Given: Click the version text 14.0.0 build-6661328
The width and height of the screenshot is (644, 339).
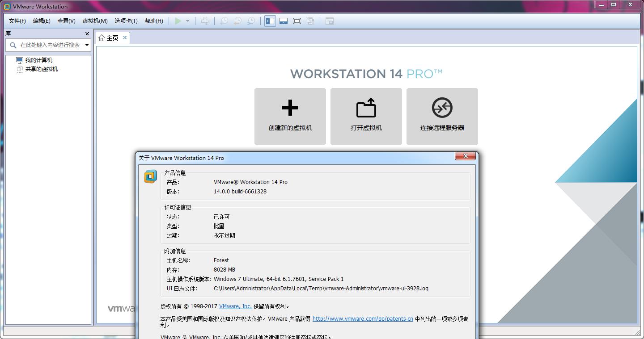Looking at the screenshot, I should coord(240,192).
